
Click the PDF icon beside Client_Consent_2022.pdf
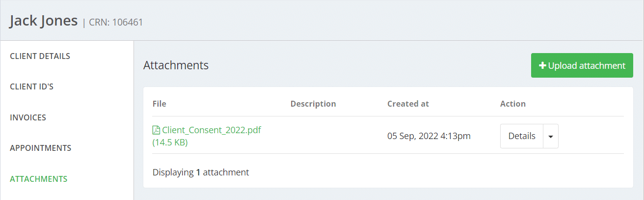156,130
